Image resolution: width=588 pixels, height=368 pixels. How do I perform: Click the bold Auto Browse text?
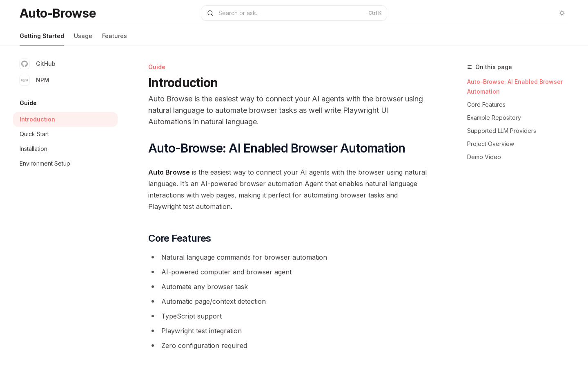(x=169, y=172)
